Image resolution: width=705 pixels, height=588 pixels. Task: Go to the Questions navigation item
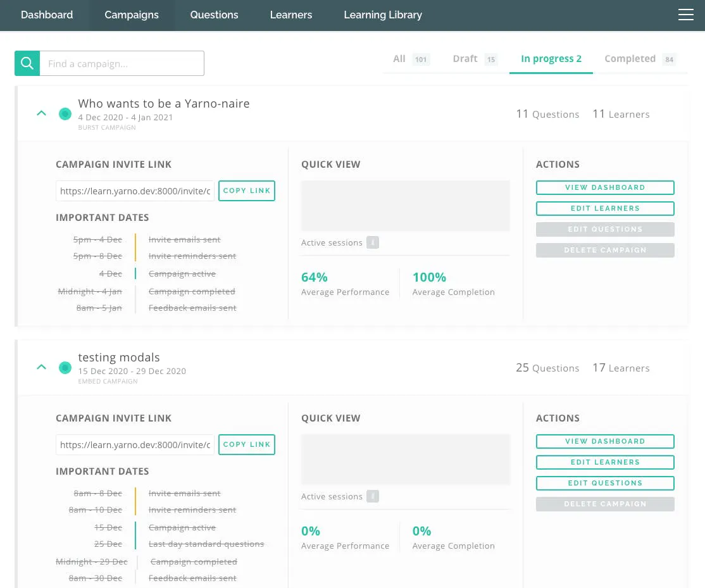tap(214, 15)
